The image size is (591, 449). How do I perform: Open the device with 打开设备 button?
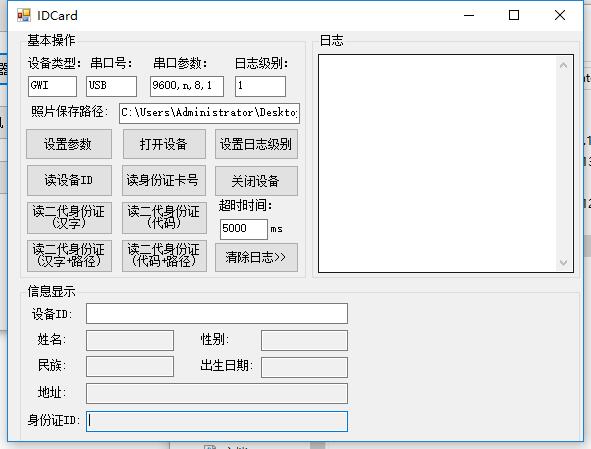pyautogui.click(x=164, y=144)
